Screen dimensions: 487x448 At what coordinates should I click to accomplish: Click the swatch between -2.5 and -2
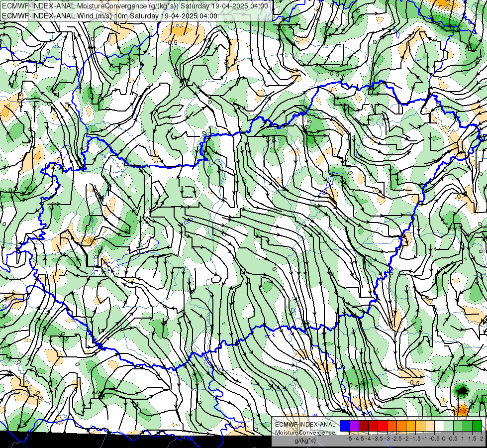coord(401,426)
